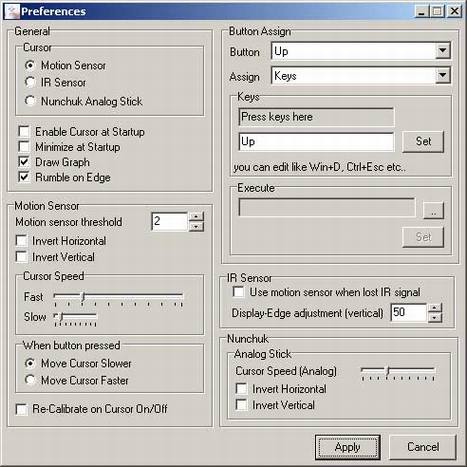Screen dimensions: 467x467
Task: Click Set button next to Up key field
Action: [423, 142]
